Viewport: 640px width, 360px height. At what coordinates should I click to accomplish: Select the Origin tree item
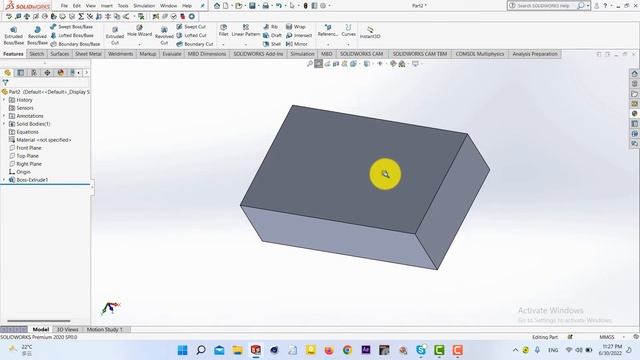[20, 172]
